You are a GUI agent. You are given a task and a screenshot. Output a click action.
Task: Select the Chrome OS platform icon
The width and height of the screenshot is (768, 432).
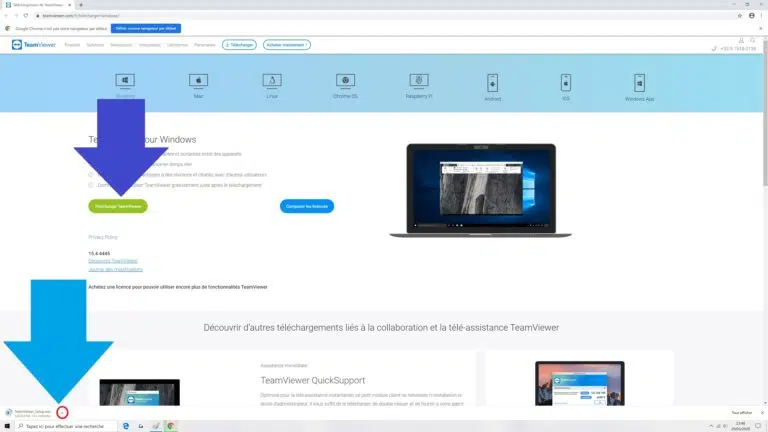(345, 80)
